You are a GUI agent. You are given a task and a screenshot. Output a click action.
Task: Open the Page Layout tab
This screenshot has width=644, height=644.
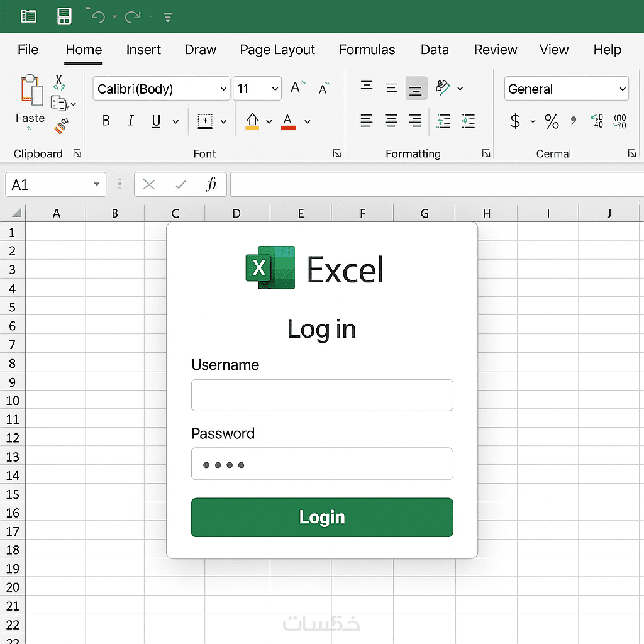click(x=277, y=50)
